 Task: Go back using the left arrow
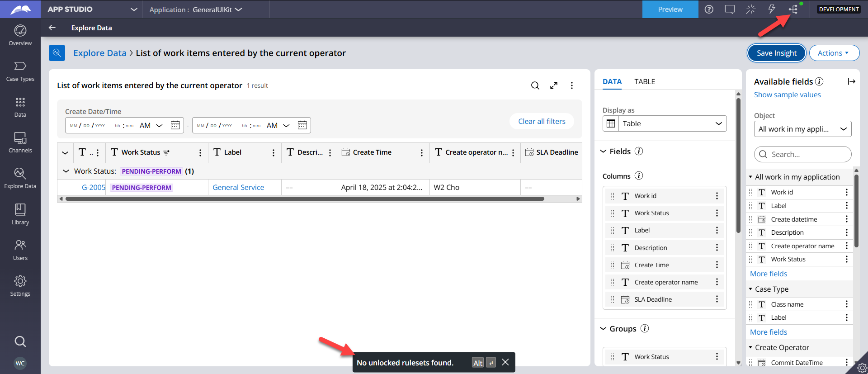52,28
